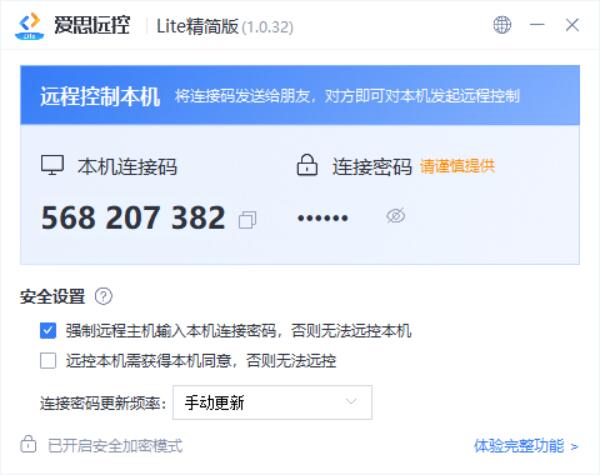Minimize the 爱思远控 window
The height and width of the screenshot is (475, 600).
pyautogui.click(x=537, y=25)
